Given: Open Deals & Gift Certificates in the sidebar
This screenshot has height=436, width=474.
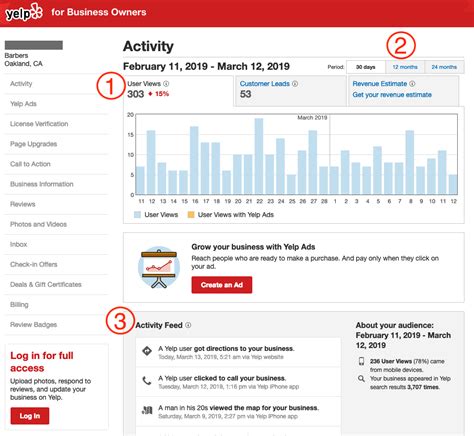Looking at the screenshot, I should pos(56,284).
